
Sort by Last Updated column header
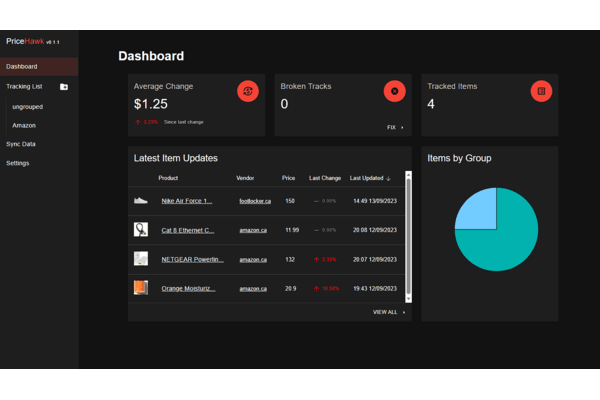[366, 178]
